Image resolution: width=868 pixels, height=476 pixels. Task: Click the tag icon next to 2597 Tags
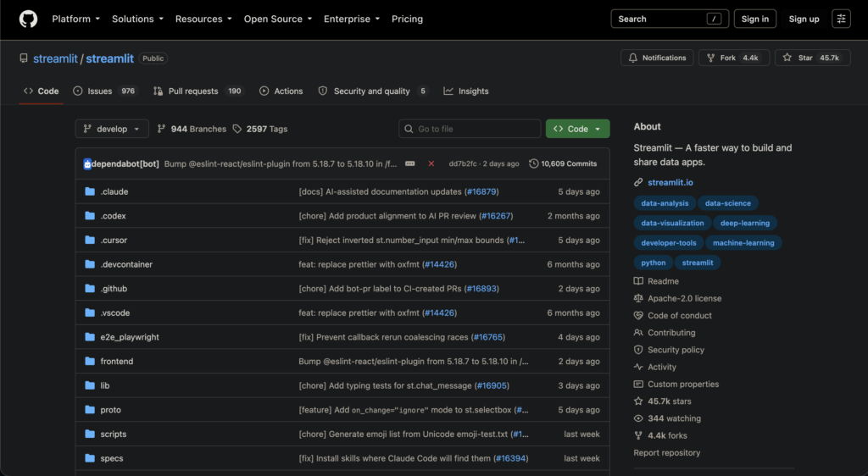[x=237, y=129]
